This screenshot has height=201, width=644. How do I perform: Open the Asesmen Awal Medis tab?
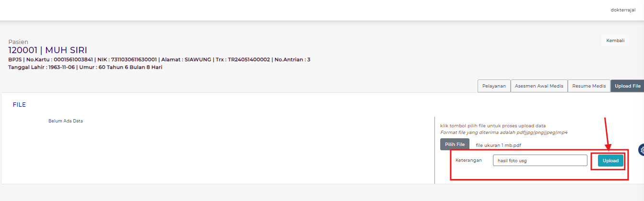click(539, 86)
